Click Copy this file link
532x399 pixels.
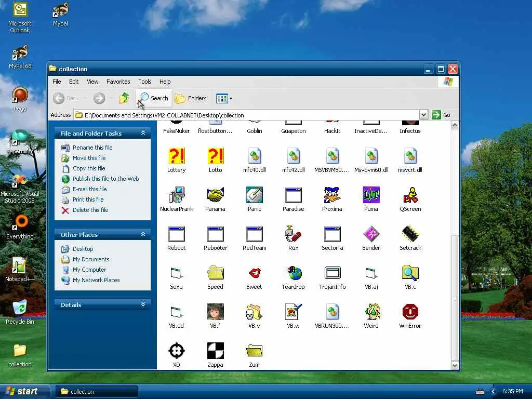(89, 168)
